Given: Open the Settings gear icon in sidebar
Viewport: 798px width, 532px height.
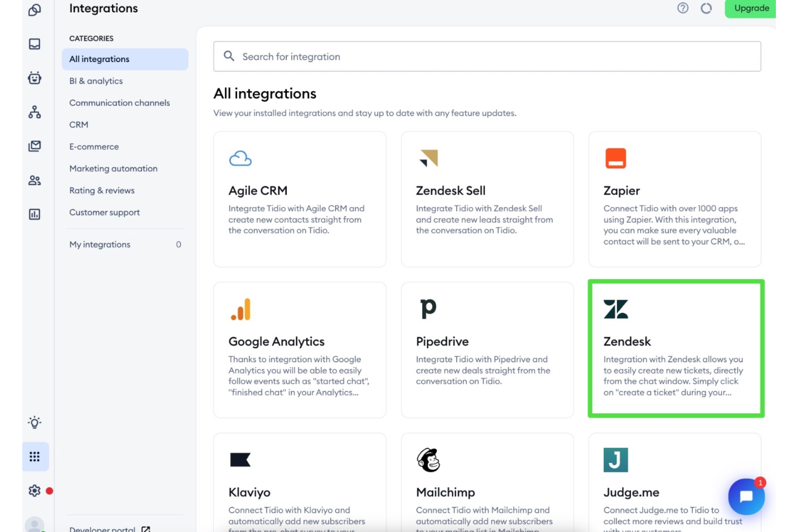Looking at the screenshot, I should click(35, 490).
